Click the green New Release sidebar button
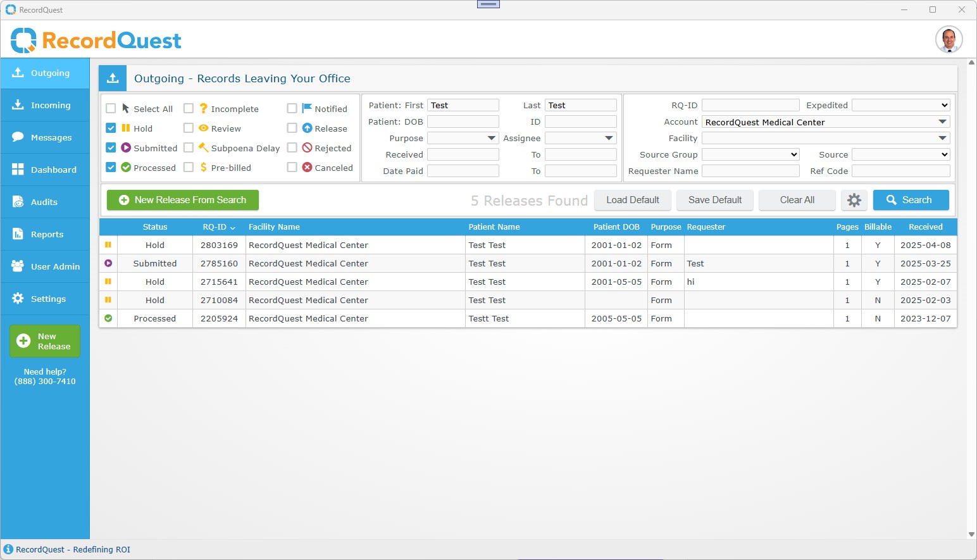 (45, 341)
